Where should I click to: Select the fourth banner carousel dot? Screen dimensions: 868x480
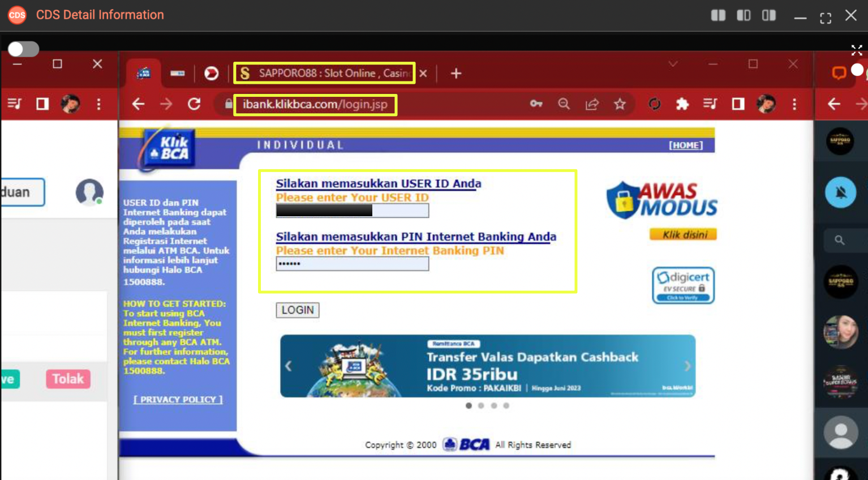tap(506, 406)
